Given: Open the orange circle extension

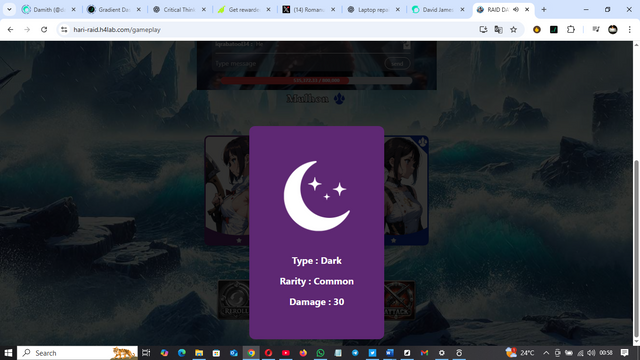Looking at the screenshot, I should (x=537, y=29).
